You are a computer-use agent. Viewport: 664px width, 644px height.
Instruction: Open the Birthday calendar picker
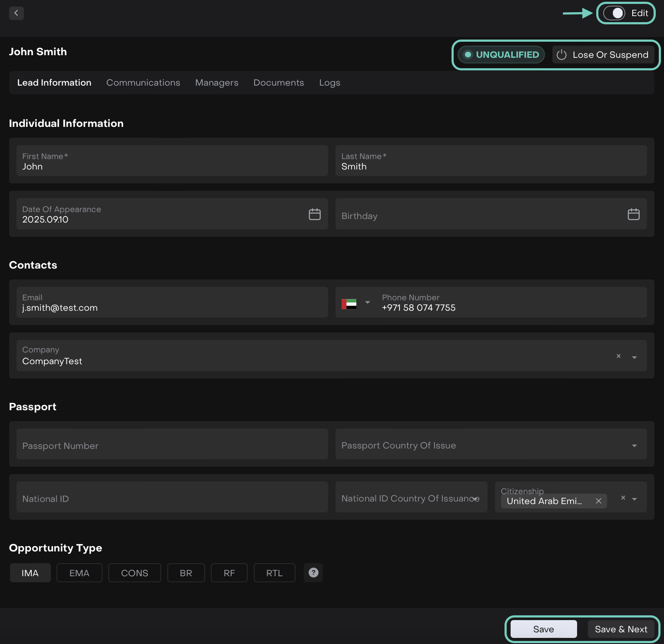pyautogui.click(x=633, y=214)
